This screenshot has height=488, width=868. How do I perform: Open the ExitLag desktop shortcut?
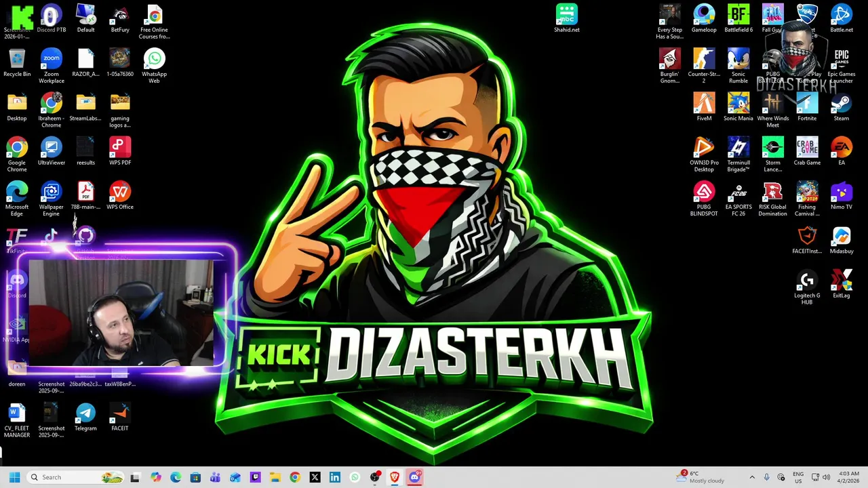click(x=841, y=284)
